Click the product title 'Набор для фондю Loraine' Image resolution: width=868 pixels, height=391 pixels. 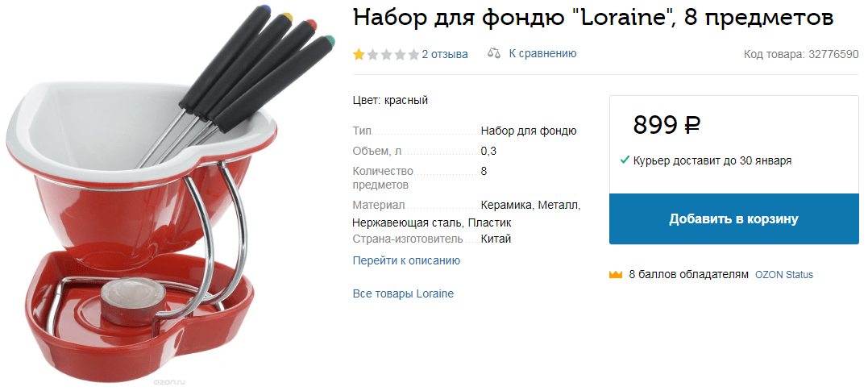click(x=593, y=19)
